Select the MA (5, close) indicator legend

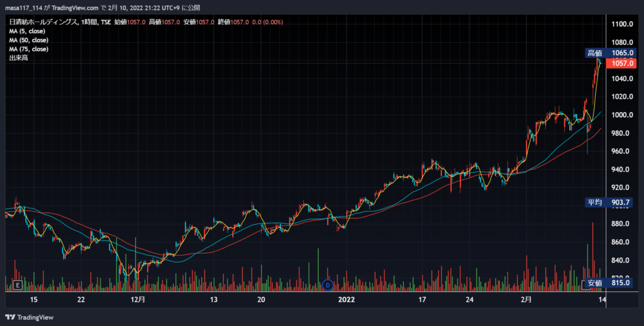pyautogui.click(x=27, y=31)
